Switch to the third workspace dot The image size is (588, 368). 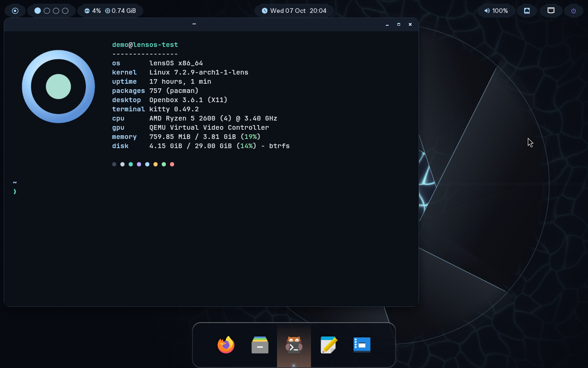pyautogui.click(x=56, y=11)
